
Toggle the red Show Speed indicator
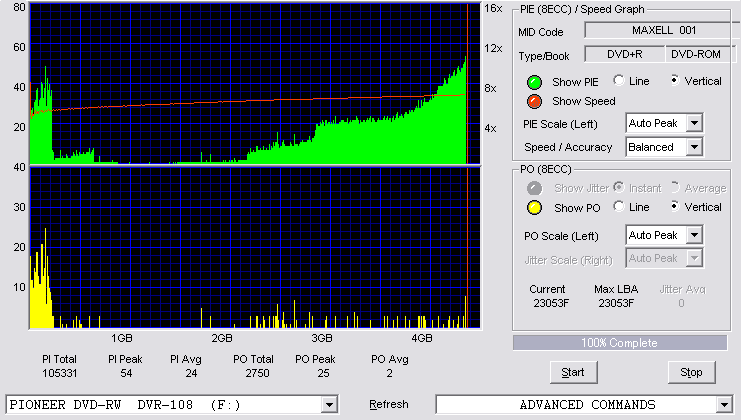coord(534,101)
